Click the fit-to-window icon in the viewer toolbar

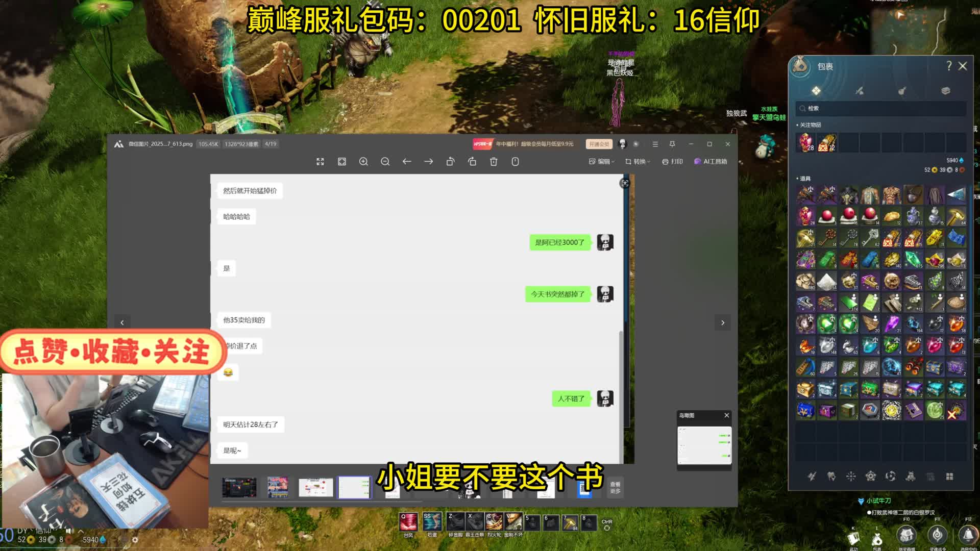coord(341,161)
